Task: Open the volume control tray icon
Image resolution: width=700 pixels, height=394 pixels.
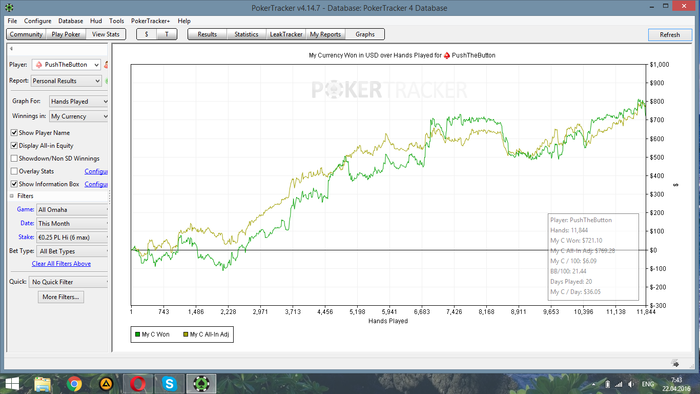Action: [631, 384]
